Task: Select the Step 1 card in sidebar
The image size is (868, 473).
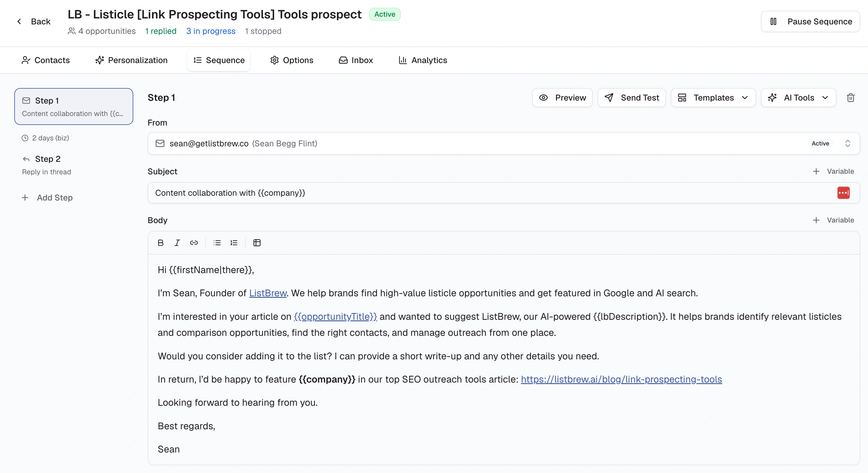Action: [73, 106]
